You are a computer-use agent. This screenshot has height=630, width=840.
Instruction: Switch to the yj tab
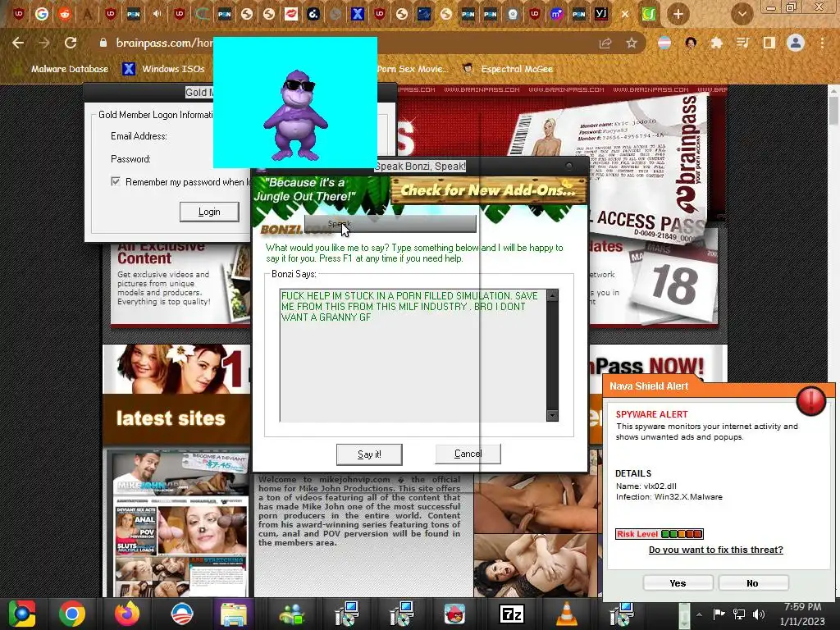click(x=601, y=14)
